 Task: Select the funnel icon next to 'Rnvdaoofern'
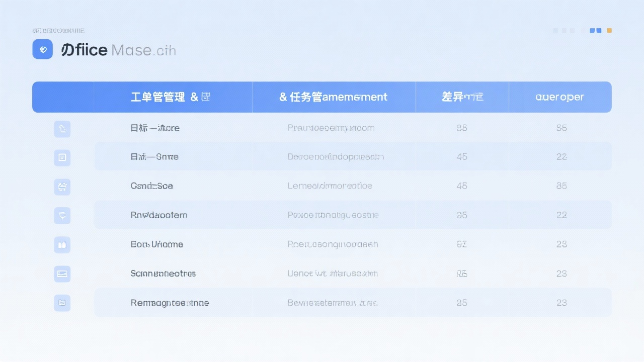(x=62, y=215)
